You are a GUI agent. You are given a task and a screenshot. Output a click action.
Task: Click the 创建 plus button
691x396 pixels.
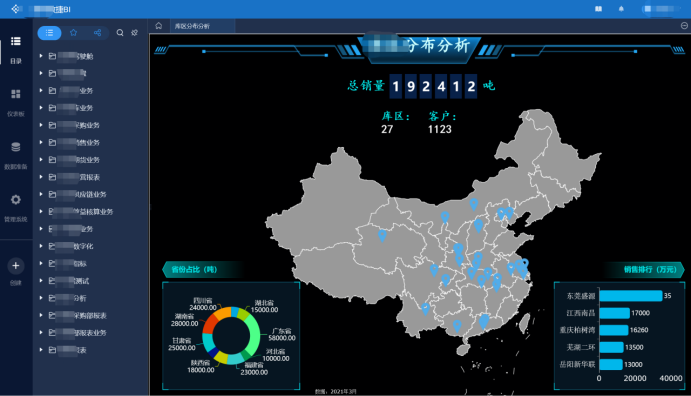(x=16, y=266)
